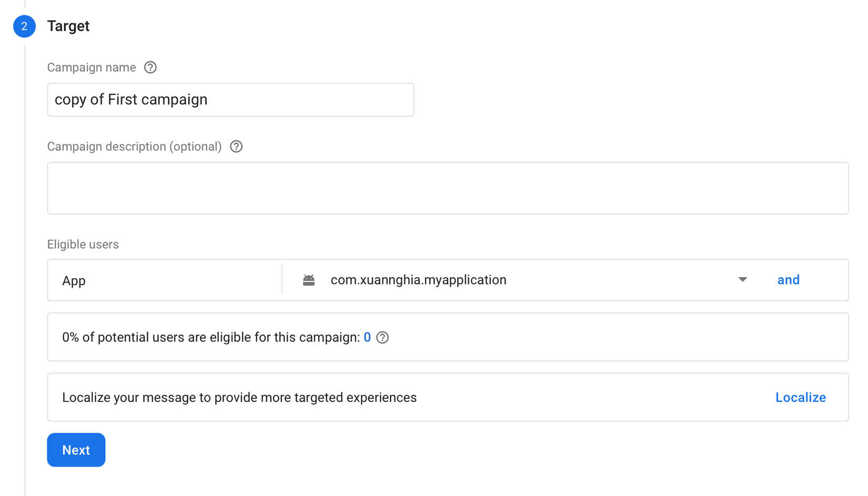Click the App condition type cell
868x496 pixels.
[x=164, y=280]
